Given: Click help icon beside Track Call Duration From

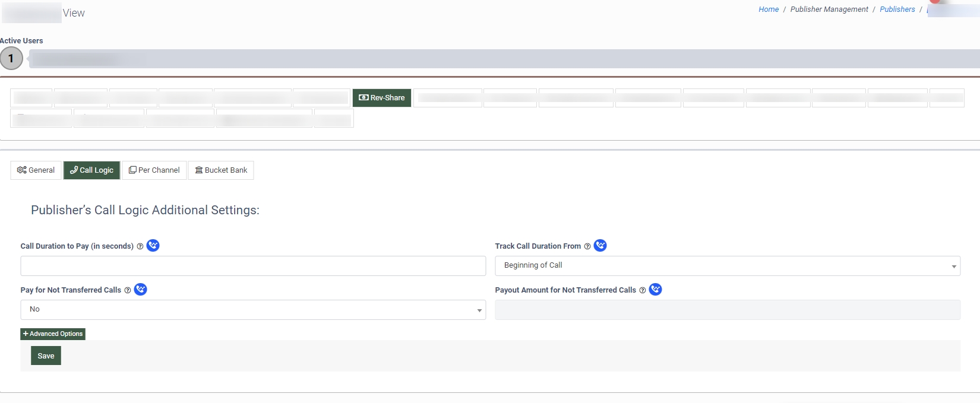Looking at the screenshot, I should click(587, 246).
